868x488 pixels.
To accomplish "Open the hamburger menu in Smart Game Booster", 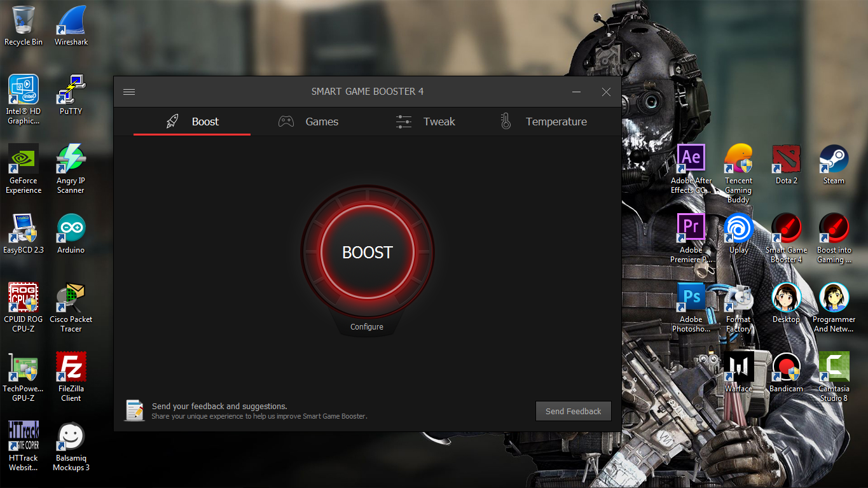I will tap(128, 91).
